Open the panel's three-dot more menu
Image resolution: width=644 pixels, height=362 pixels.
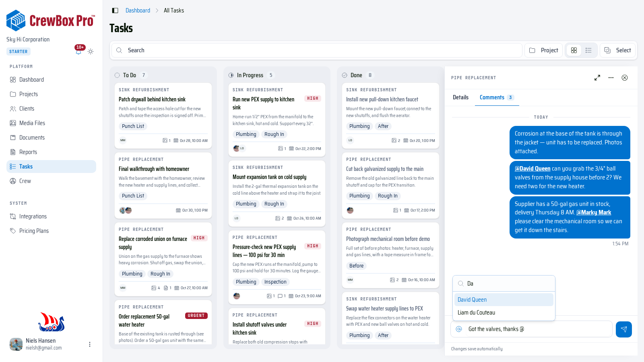click(611, 78)
